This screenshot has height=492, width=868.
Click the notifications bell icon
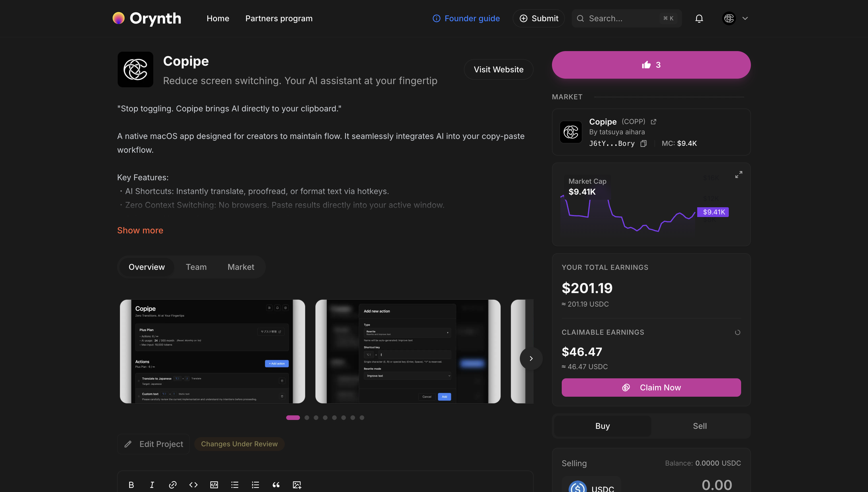(x=699, y=18)
